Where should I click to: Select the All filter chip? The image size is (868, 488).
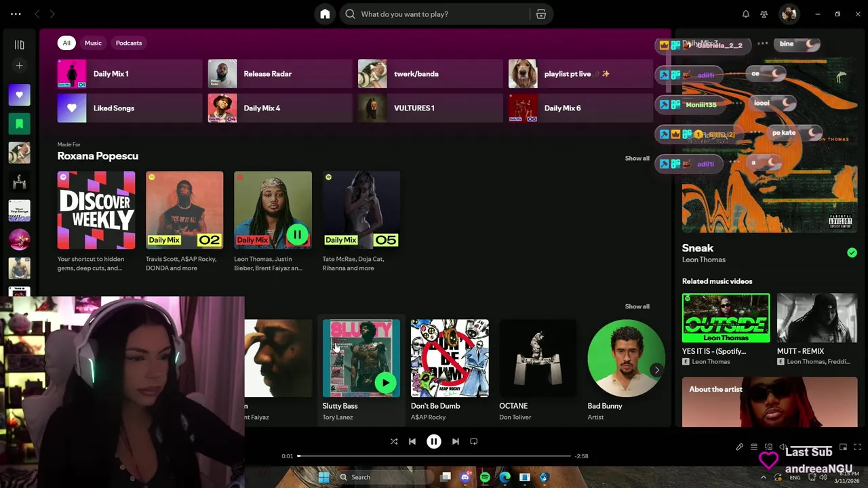click(66, 43)
